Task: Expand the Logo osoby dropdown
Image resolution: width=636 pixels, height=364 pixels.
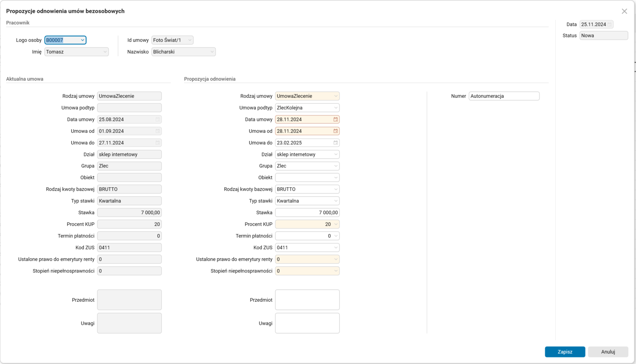Action: click(x=83, y=40)
